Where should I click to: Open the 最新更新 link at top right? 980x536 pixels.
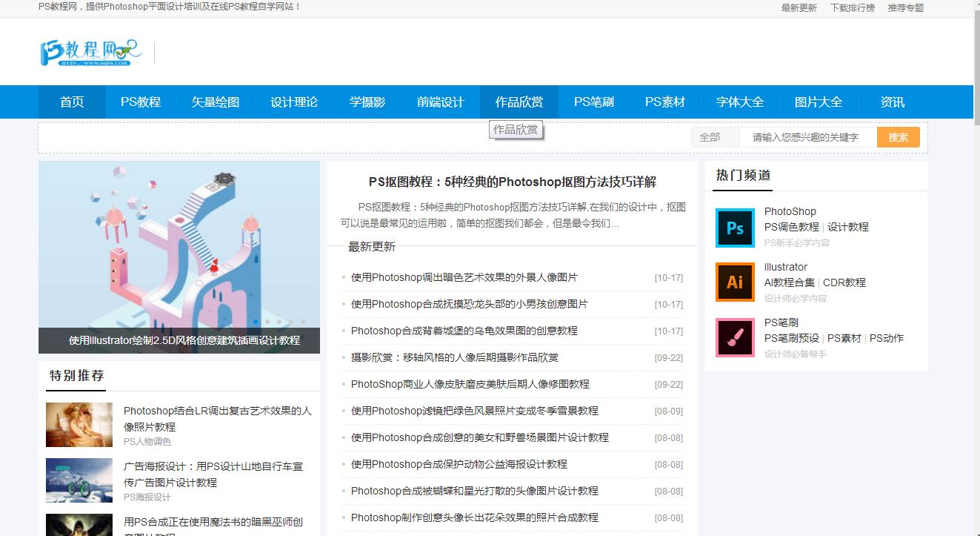(798, 9)
